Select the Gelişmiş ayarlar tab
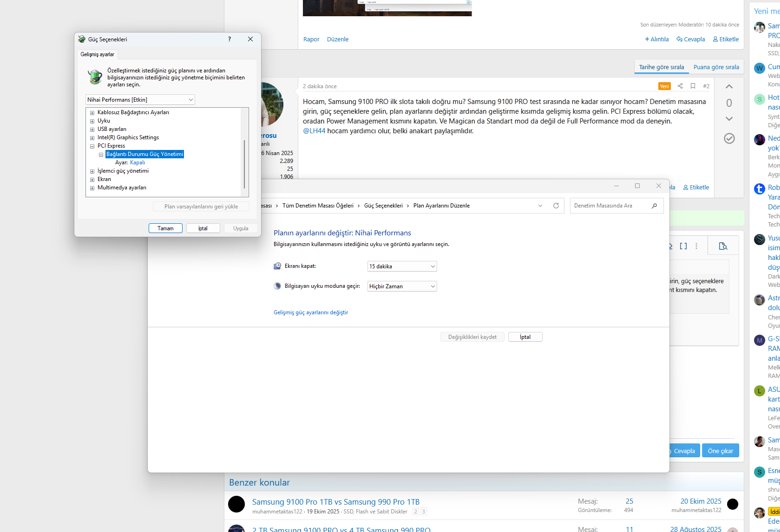This screenshot has height=532, width=780. (98, 54)
